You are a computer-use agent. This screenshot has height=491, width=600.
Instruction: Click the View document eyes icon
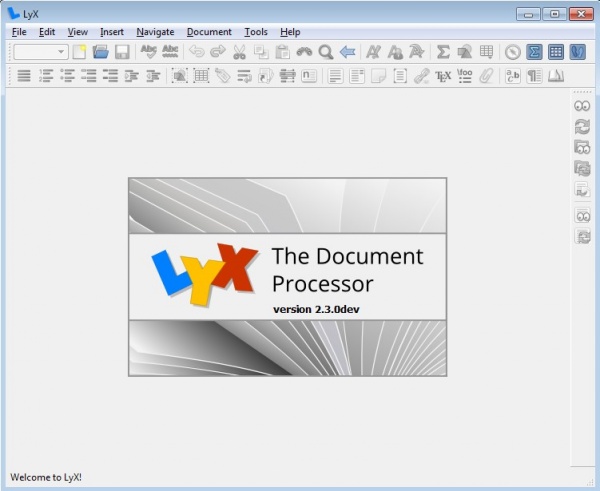click(582, 106)
